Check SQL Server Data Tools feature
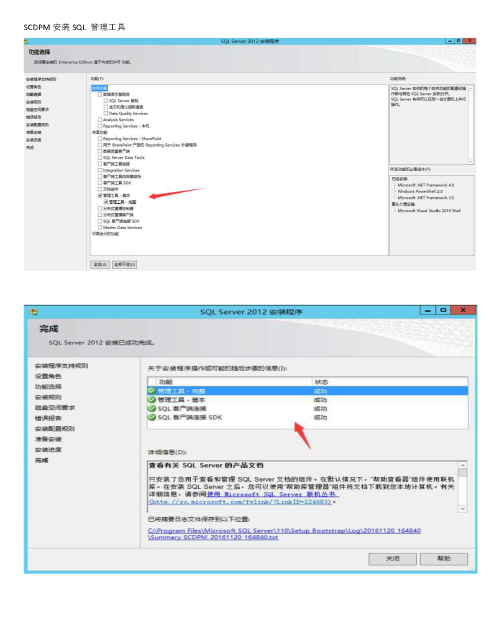 pos(100,158)
